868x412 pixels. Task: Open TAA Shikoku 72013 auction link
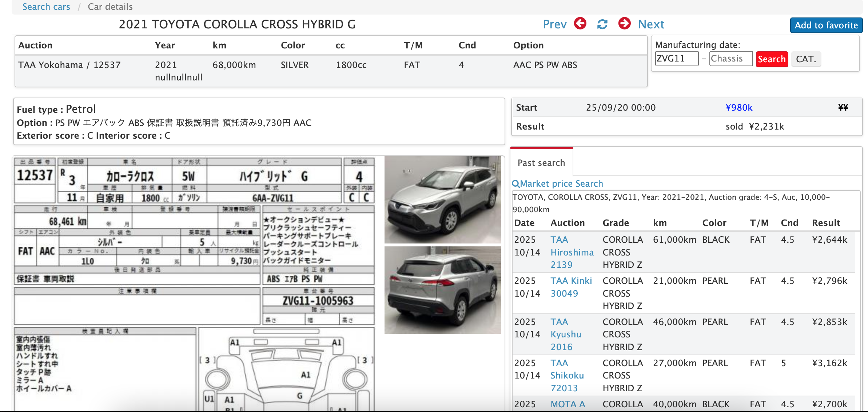(x=567, y=375)
